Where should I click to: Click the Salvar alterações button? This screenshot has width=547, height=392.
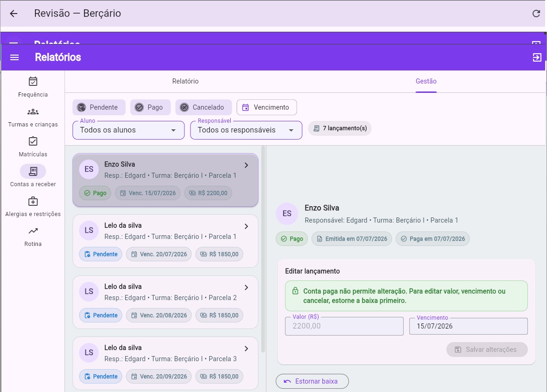click(487, 350)
